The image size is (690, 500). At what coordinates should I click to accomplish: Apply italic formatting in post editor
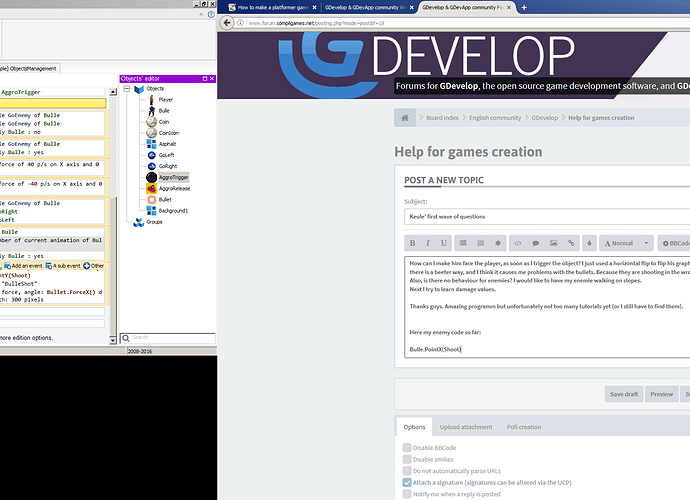(427, 243)
